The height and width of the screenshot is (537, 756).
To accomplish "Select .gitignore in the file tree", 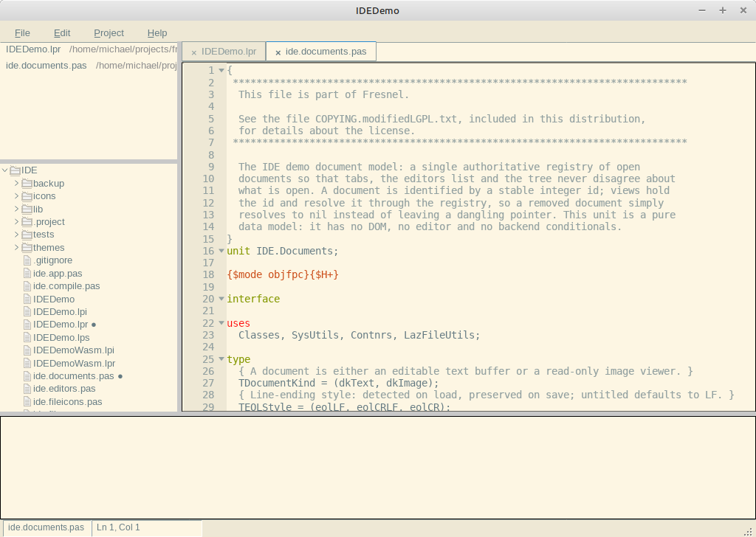I will (x=52, y=260).
